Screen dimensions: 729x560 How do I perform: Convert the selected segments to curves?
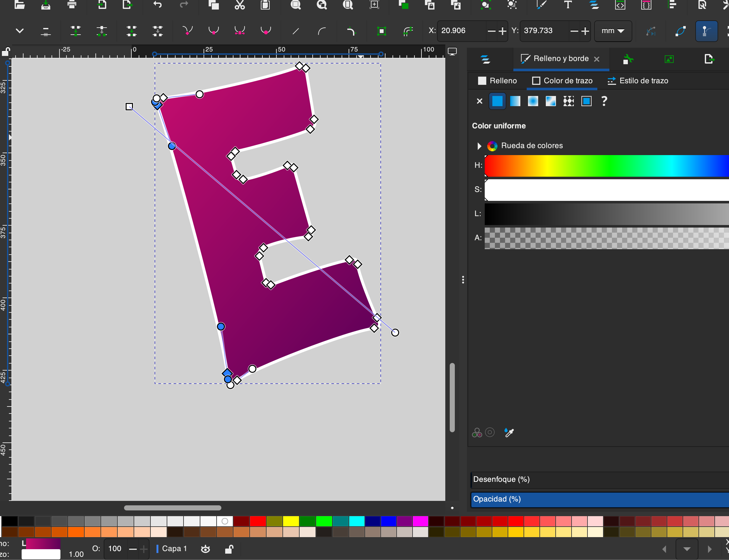tap(322, 31)
